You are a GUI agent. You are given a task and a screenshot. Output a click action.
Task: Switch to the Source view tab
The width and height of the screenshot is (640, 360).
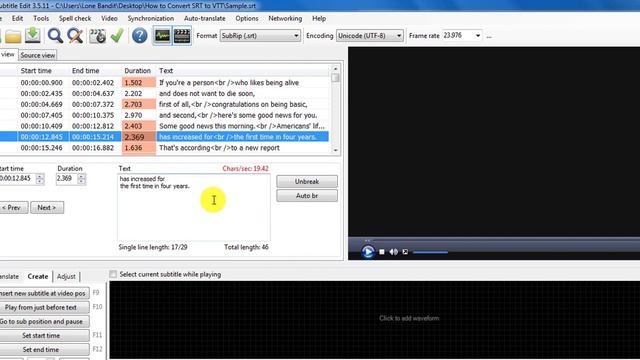[x=38, y=55]
